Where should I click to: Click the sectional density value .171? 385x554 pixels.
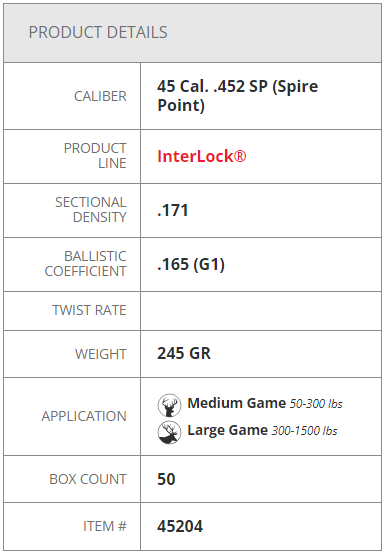tap(173, 210)
